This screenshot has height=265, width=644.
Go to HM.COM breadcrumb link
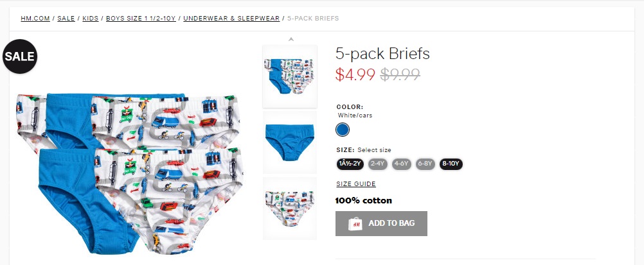pos(35,18)
